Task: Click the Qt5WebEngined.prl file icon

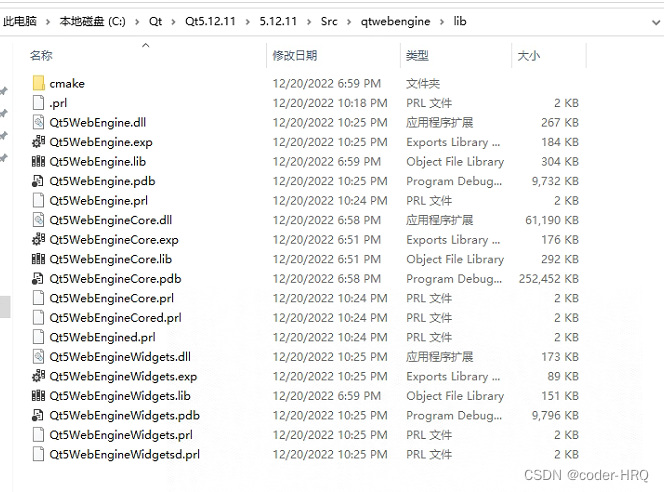Action: (39, 337)
